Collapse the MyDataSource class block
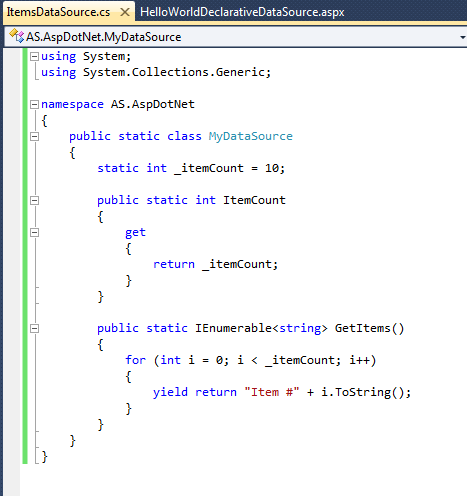The height and width of the screenshot is (496, 467). [x=34, y=136]
